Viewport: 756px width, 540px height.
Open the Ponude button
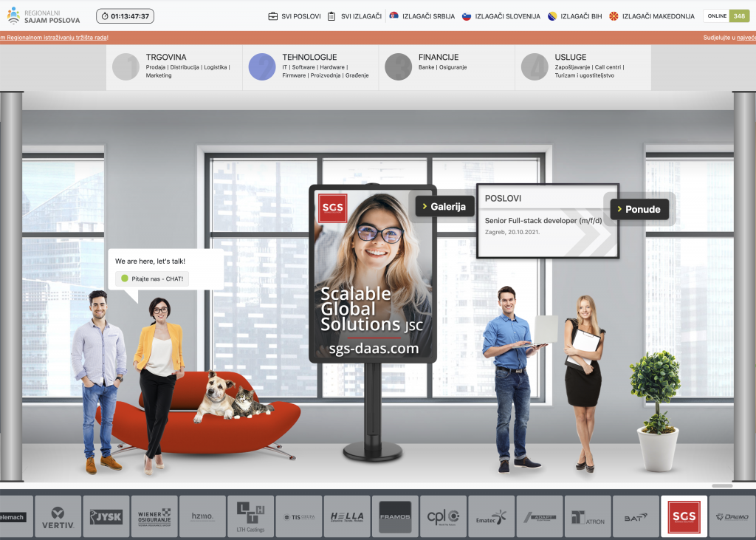tap(639, 210)
